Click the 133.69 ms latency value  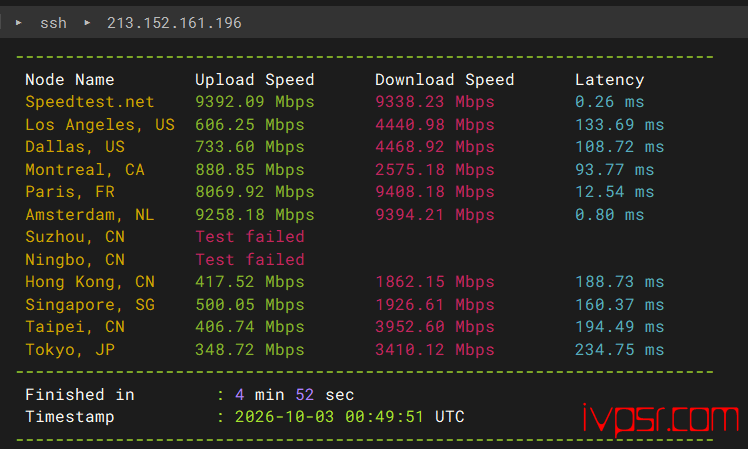tap(620, 125)
